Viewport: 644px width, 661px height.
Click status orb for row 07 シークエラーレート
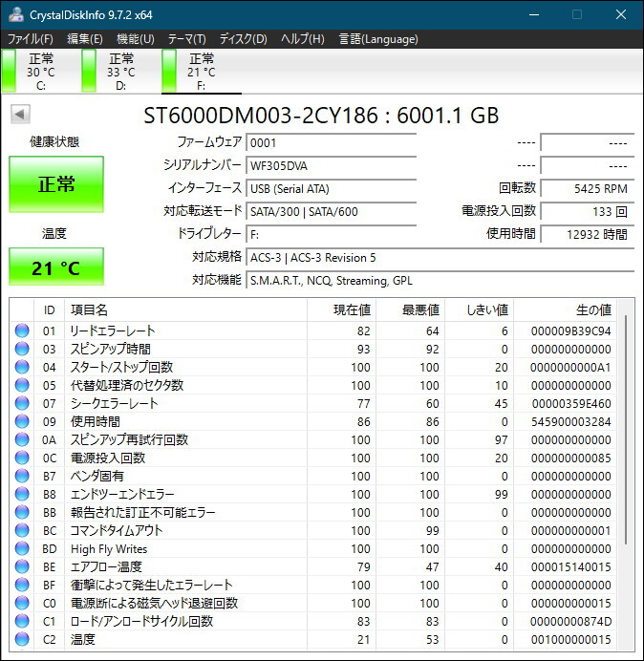22,403
